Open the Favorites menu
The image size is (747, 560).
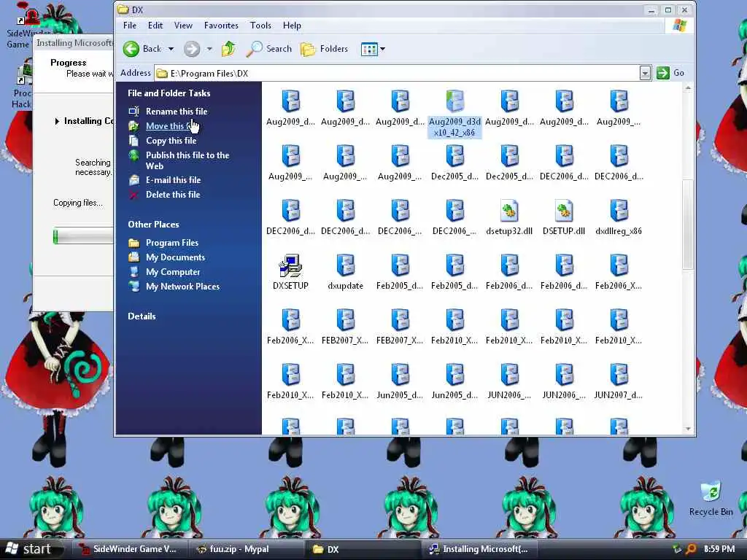221,26
